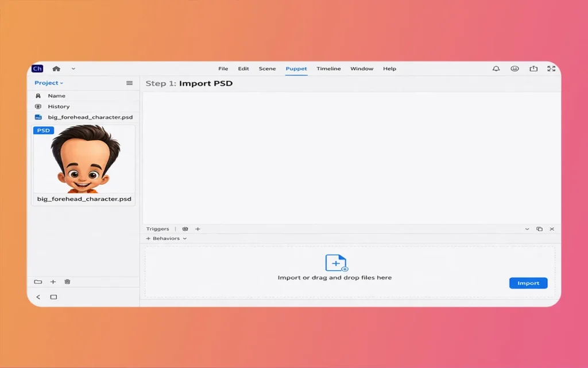Expand the Behaviors dropdown
Viewport: 588px width, 368px height.
tap(167, 239)
